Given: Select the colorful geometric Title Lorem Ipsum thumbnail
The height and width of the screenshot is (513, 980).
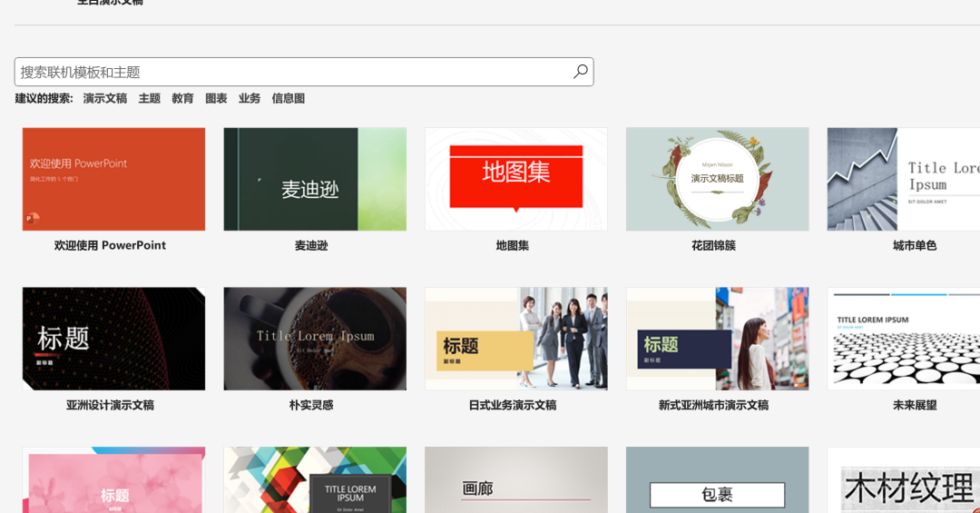Looking at the screenshot, I should [315, 479].
